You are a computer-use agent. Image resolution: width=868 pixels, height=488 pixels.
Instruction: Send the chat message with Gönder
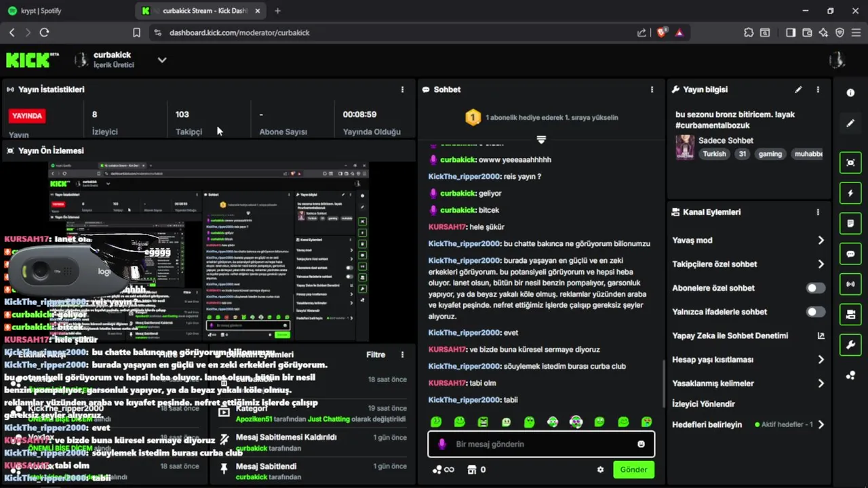tap(633, 470)
